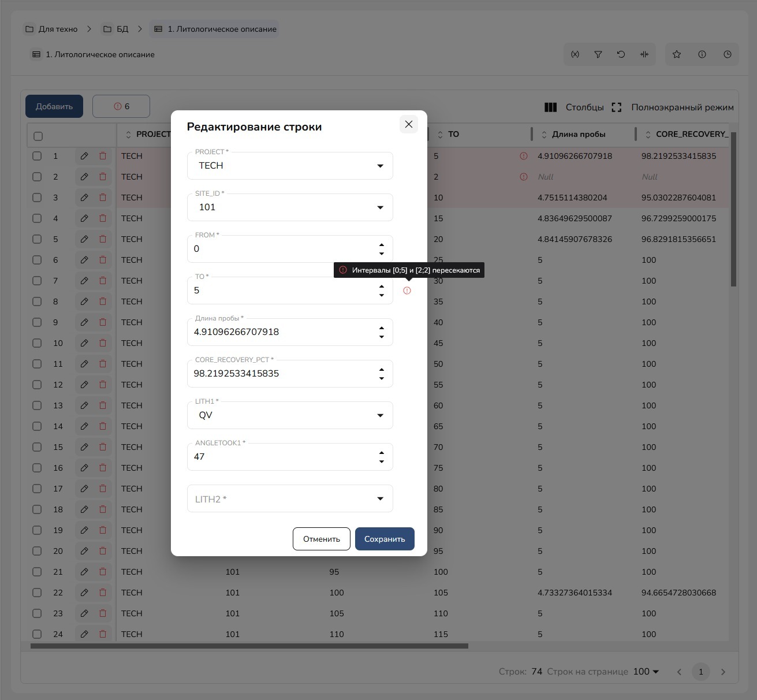
Task: Open the empty LITH2 dropdown
Action: pyautogui.click(x=290, y=498)
